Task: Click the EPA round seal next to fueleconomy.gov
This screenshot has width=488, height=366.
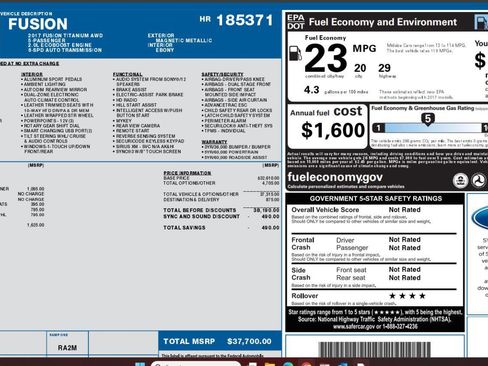Action: coord(460,180)
